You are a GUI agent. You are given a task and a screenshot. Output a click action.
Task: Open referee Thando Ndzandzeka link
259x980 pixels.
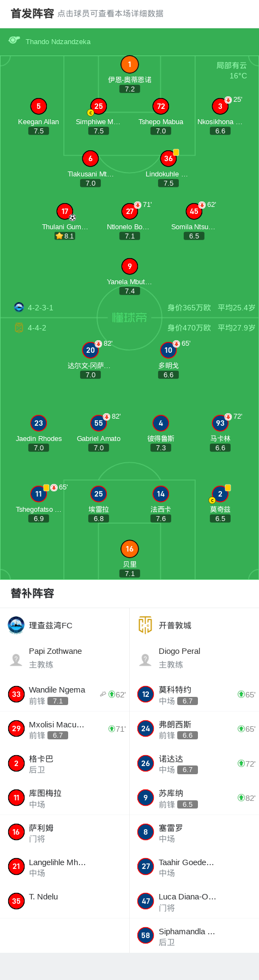pyautogui.click(x=58, y=41)
